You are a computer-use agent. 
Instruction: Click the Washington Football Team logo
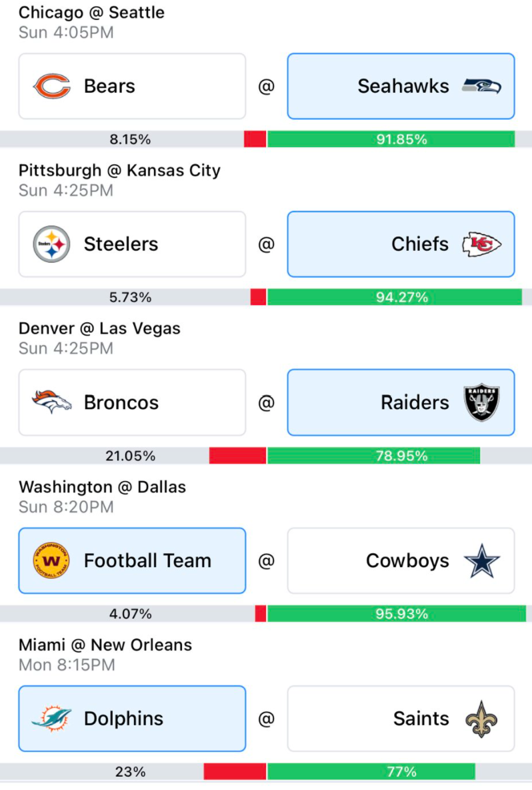51,560
